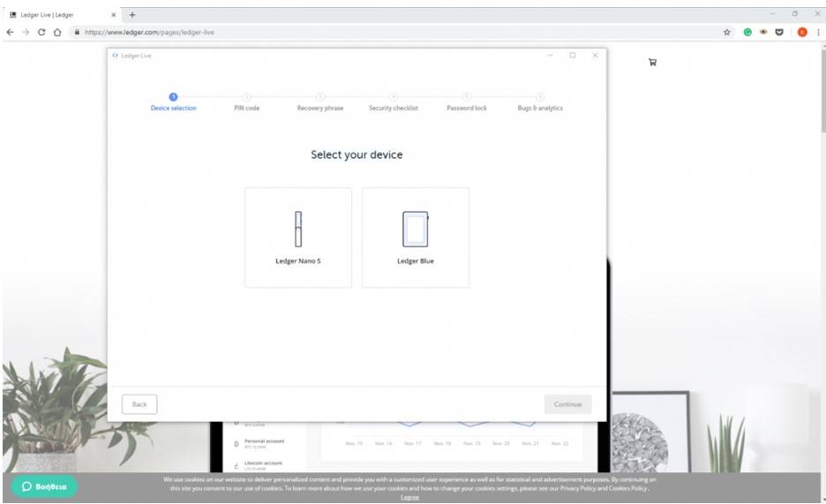Viewport: 826px width, 504px height.
Task: Select the Ledger Blue device card
Action: point(415,237)
